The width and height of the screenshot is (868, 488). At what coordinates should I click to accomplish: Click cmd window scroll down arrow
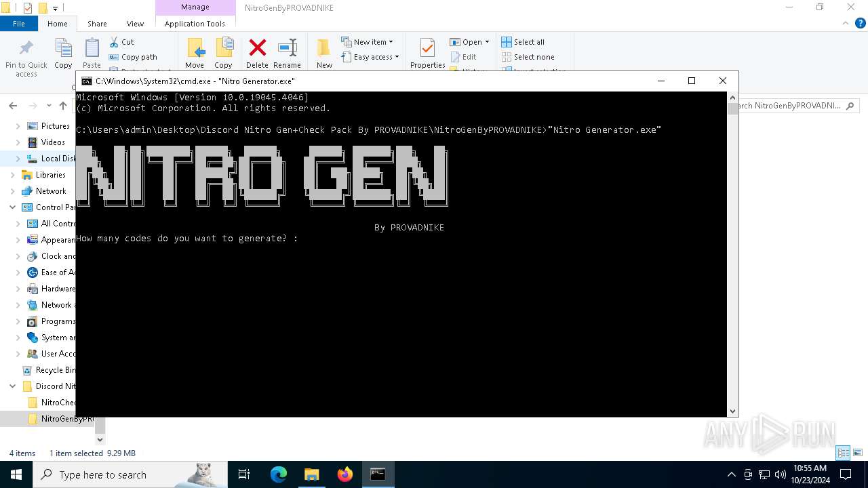pyautogui.click(x=732, y=411)
